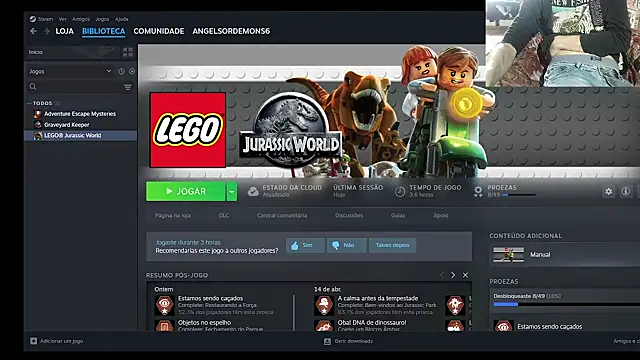Open the Ver menu
640x360 pixels.
point(62,19)
